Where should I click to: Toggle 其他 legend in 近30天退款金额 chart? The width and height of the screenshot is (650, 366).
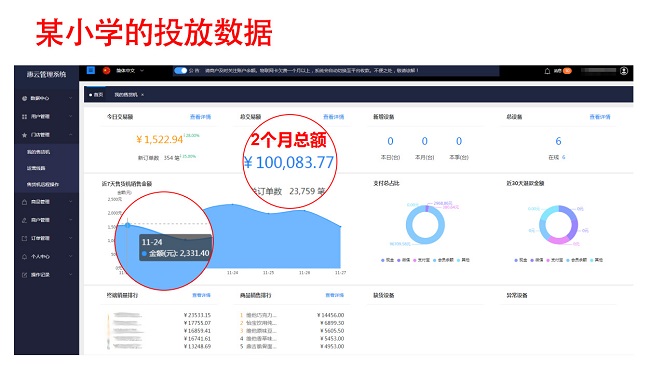596,260
